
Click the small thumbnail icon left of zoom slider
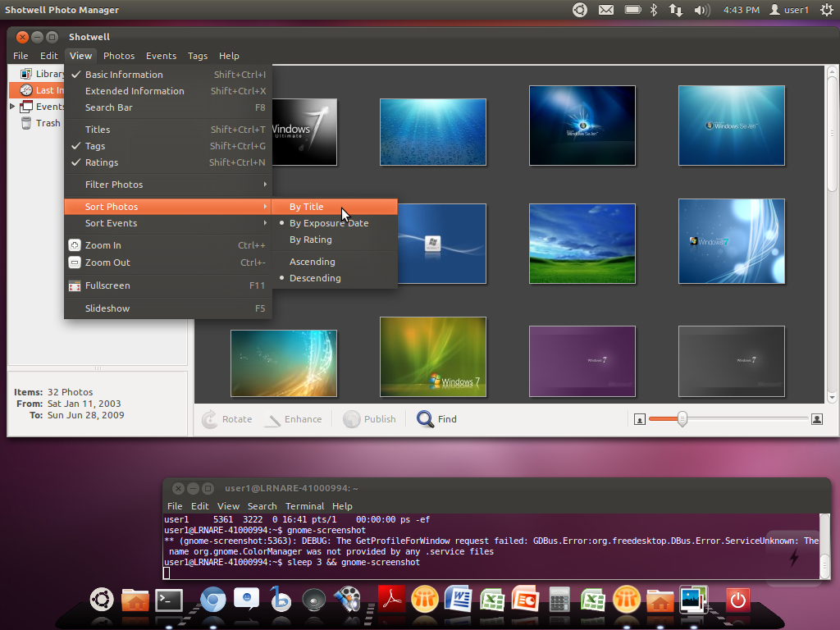640,419
